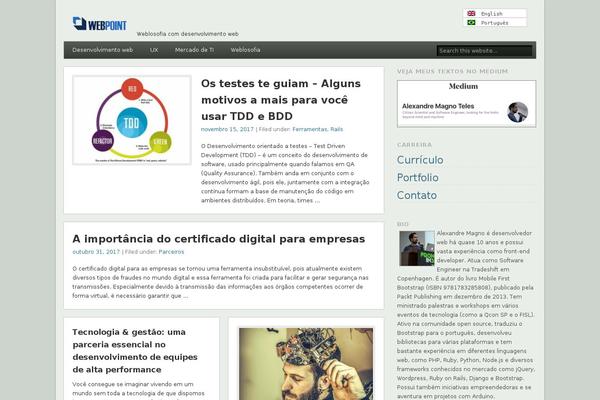Click the bio photo of Alexandre Magno
Viewport: 600px width, 400px height.
click(x=417, y=248)
